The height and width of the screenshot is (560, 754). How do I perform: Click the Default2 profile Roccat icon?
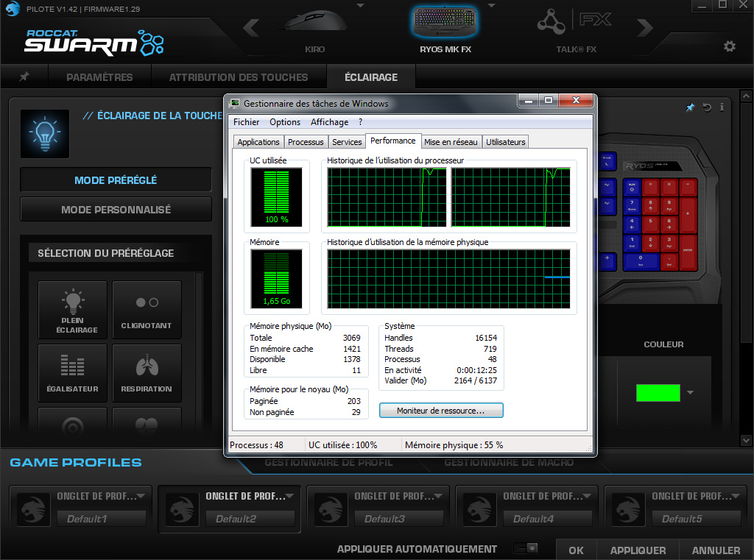pos(183,509)
